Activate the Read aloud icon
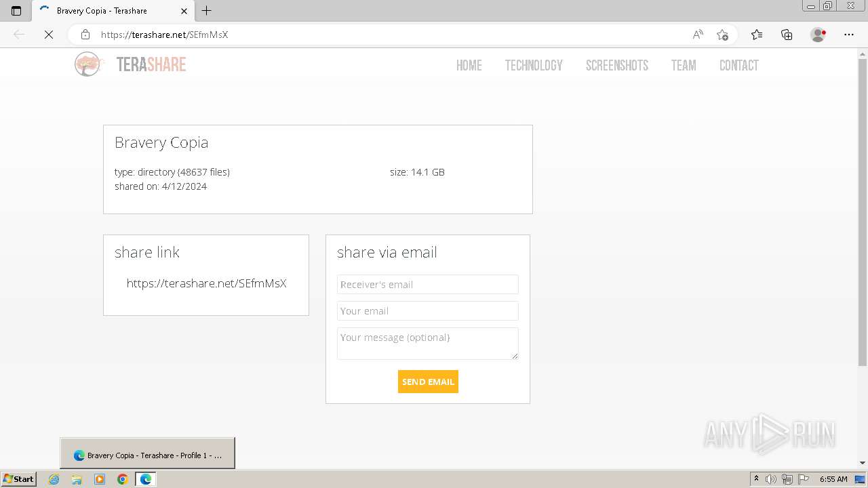 pyautogui.click(x=698, y=35)
